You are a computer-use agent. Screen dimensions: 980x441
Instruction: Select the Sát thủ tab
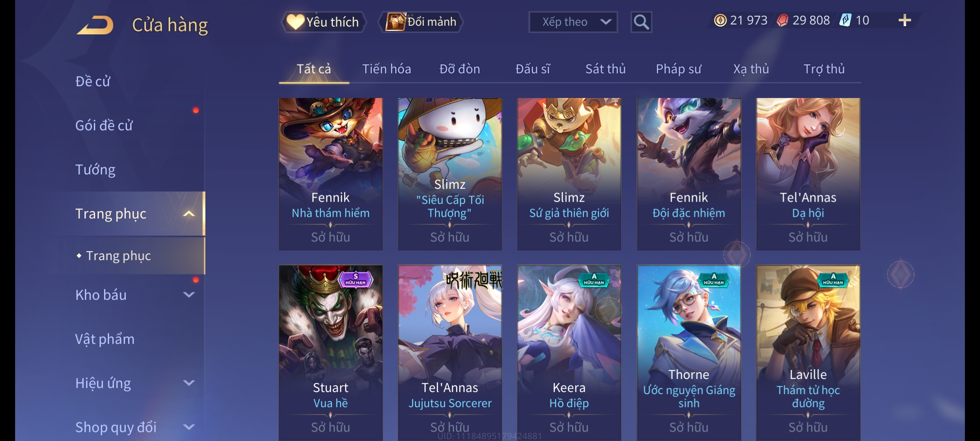point(606,69)
